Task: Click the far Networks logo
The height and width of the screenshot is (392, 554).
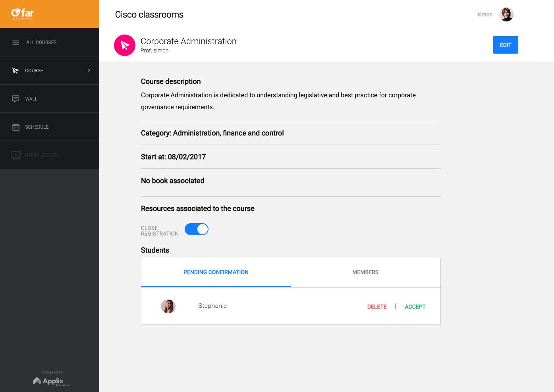Action: point(23,14)
